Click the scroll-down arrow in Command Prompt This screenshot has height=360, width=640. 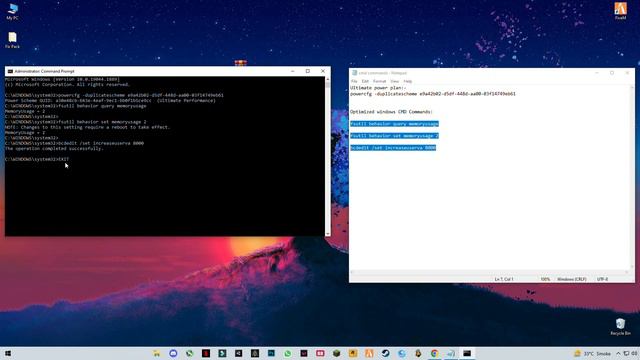328,233
